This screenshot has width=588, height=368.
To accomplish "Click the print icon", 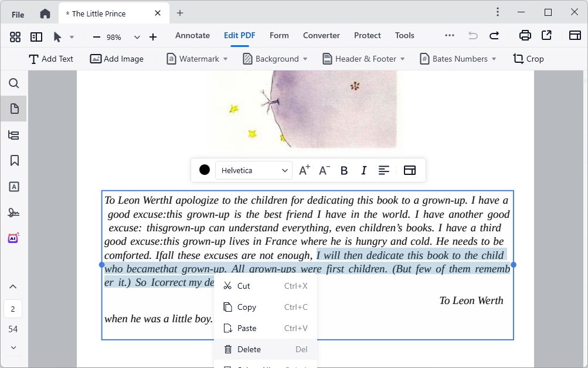I will (525, 36).
